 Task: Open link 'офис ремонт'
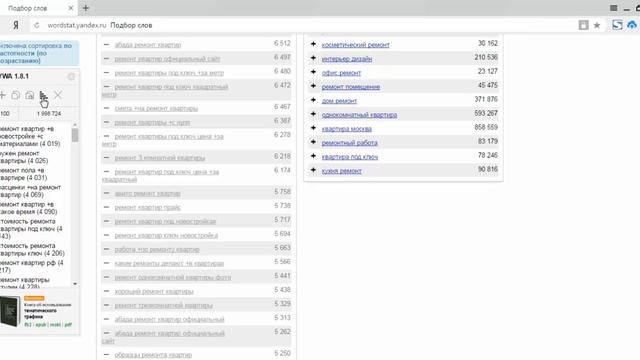coord(341,73)
